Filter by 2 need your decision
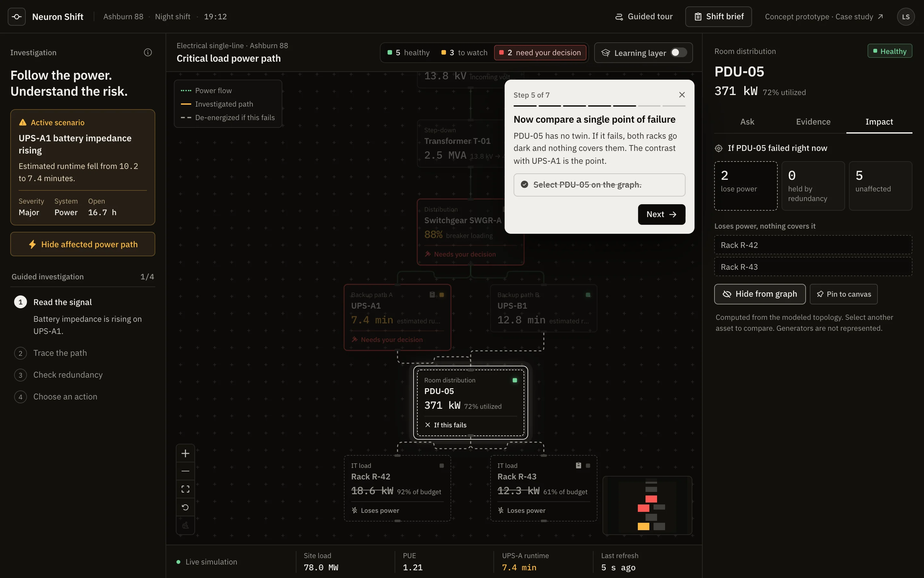 click(540, 52)
